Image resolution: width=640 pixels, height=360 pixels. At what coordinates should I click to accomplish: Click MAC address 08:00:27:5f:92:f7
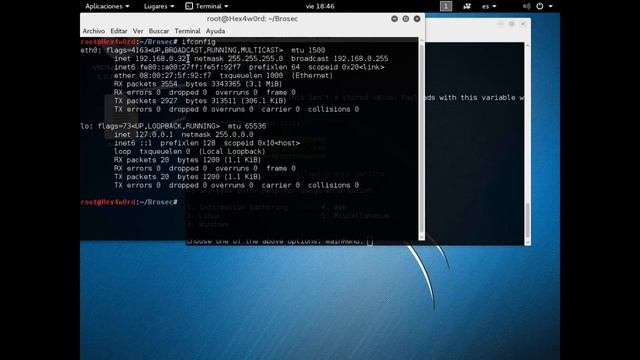coord(175,76)
